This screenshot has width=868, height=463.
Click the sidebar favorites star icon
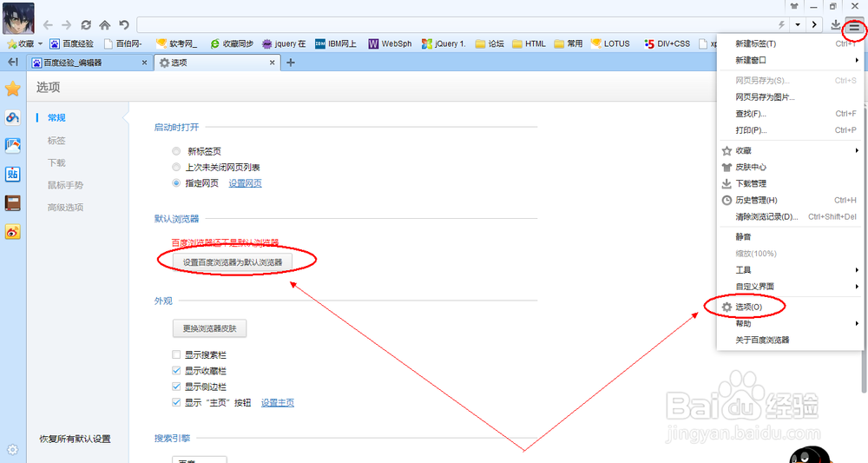point(13,89)
